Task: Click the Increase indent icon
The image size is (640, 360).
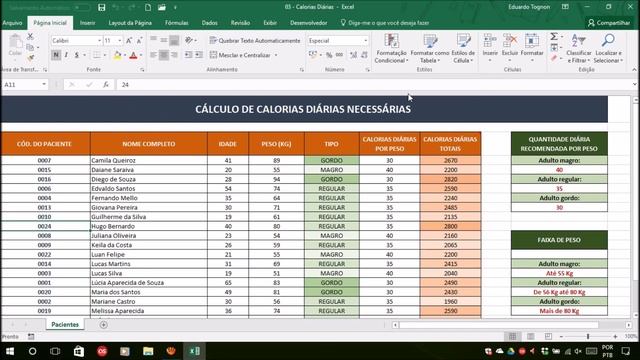Action: point(199,55)
